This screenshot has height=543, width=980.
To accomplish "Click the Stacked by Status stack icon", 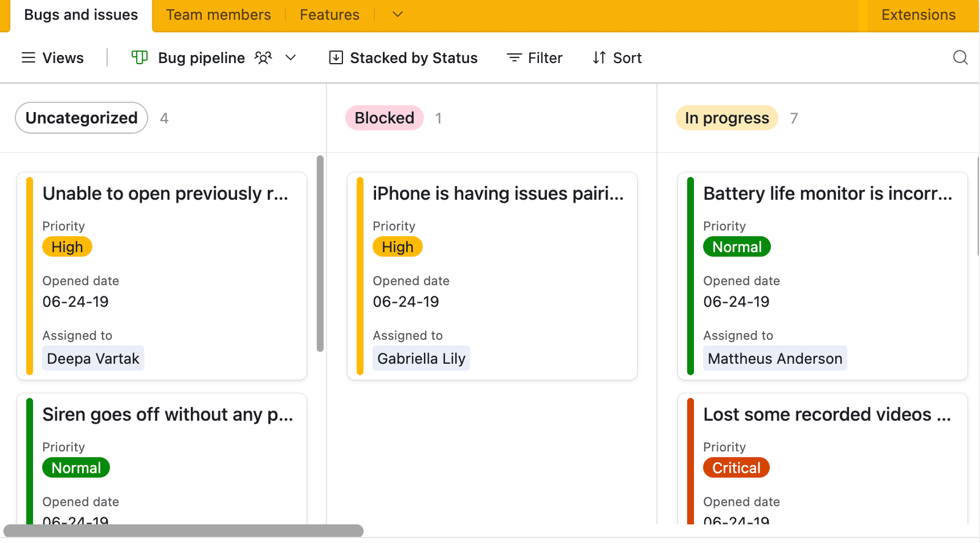I will (336, 58).
